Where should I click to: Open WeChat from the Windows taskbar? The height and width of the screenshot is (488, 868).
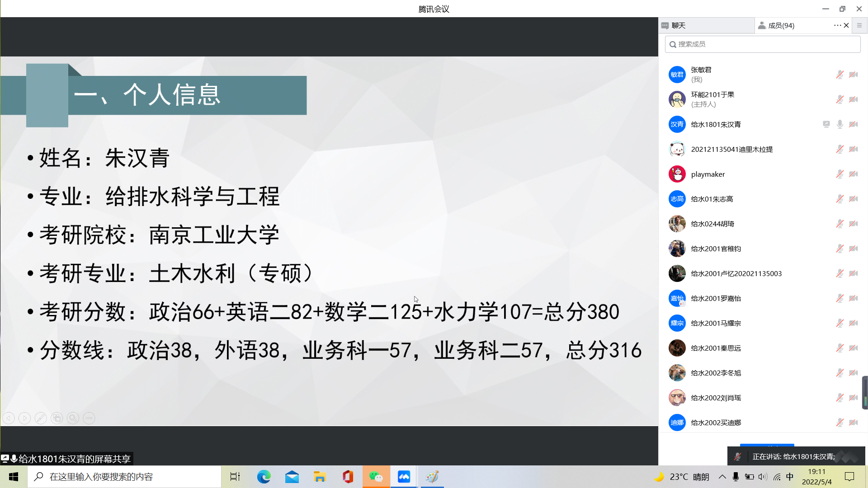[376, 477]
